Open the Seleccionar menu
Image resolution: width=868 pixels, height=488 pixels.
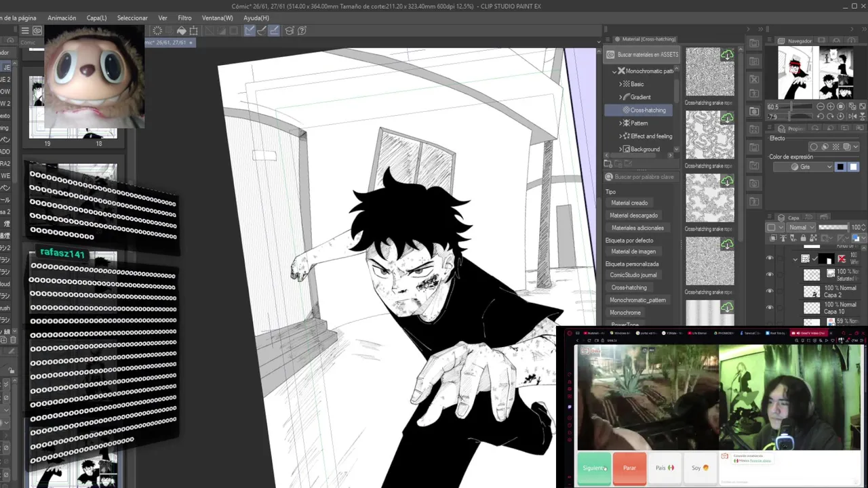point(132,18)
